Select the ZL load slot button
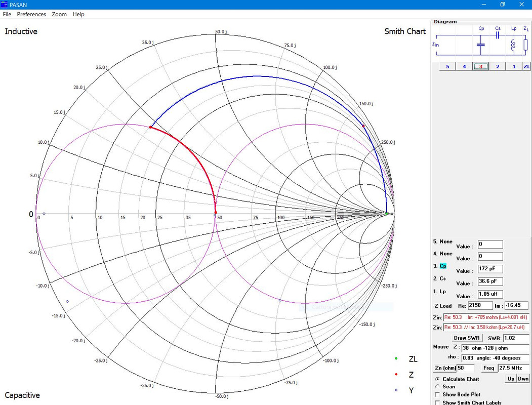 click(526, 66)
